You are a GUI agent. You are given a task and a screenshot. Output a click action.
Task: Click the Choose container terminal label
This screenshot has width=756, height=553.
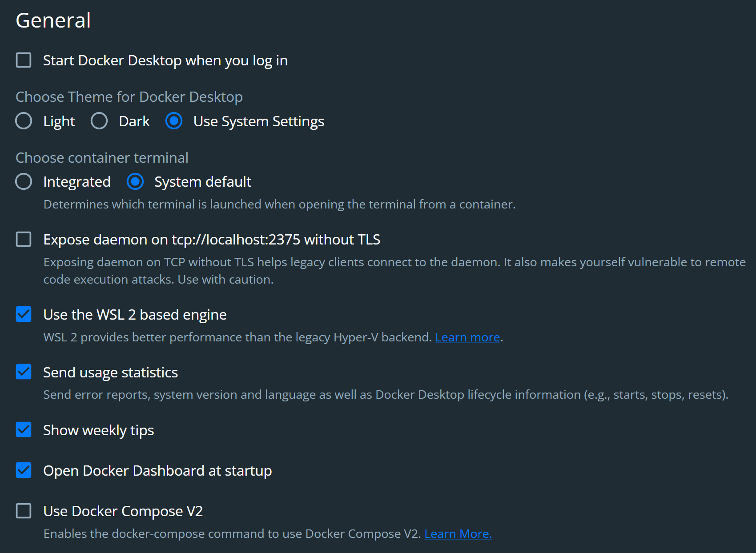[x=102, y=157]
